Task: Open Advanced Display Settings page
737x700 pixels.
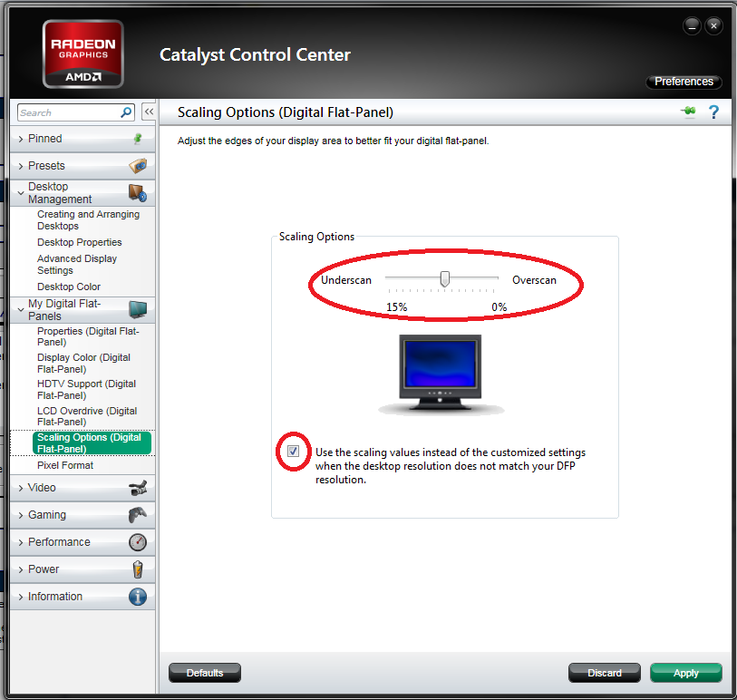Action: click(77, 264)
